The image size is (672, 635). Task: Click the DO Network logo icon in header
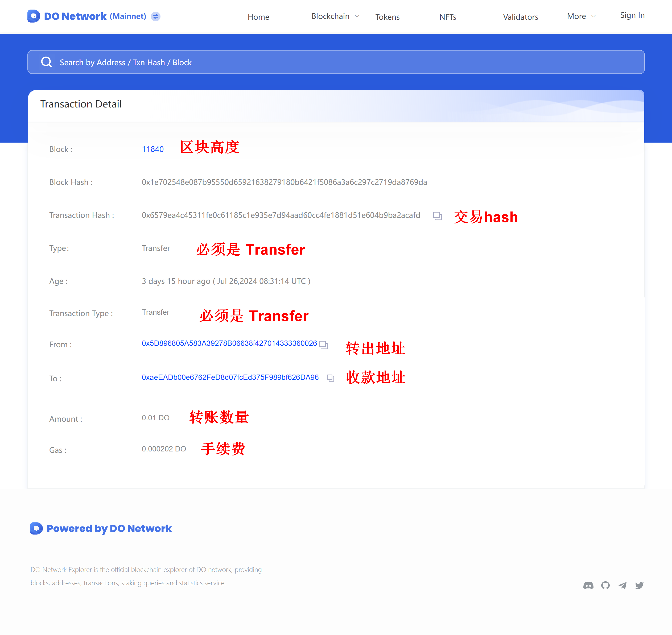tap(34, 16)
